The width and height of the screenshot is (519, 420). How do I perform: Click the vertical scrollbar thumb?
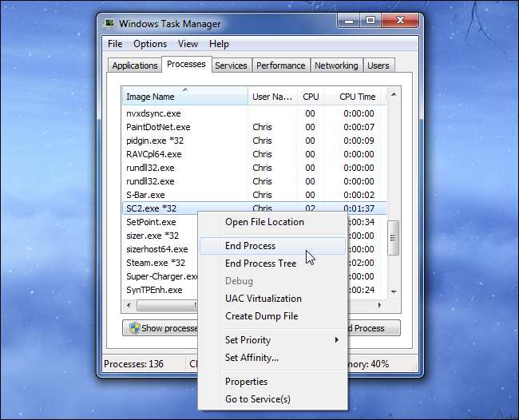(x=394, y=238)
